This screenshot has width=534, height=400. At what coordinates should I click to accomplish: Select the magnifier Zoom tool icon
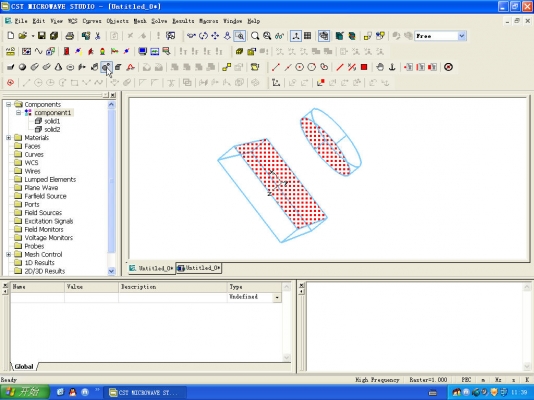click(255, 36)
